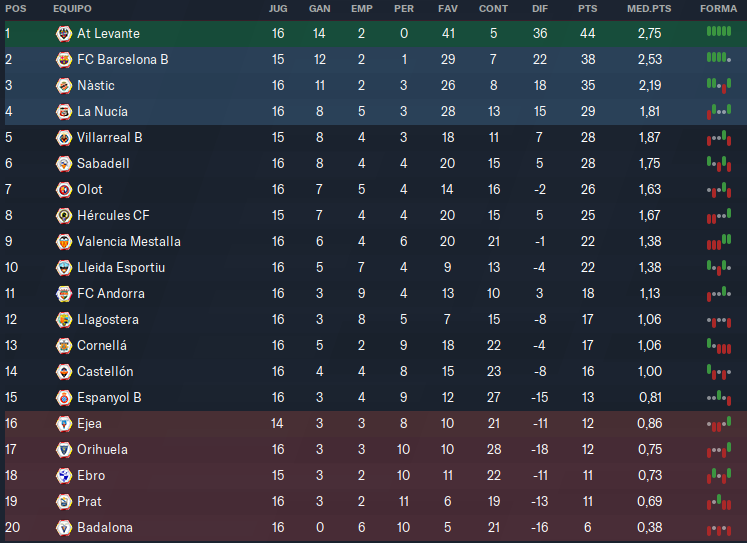This screenshot has width=747, height=543.
Task: Click the At Levante club crest
Action: pyautogui.click(x=64, y=33)
